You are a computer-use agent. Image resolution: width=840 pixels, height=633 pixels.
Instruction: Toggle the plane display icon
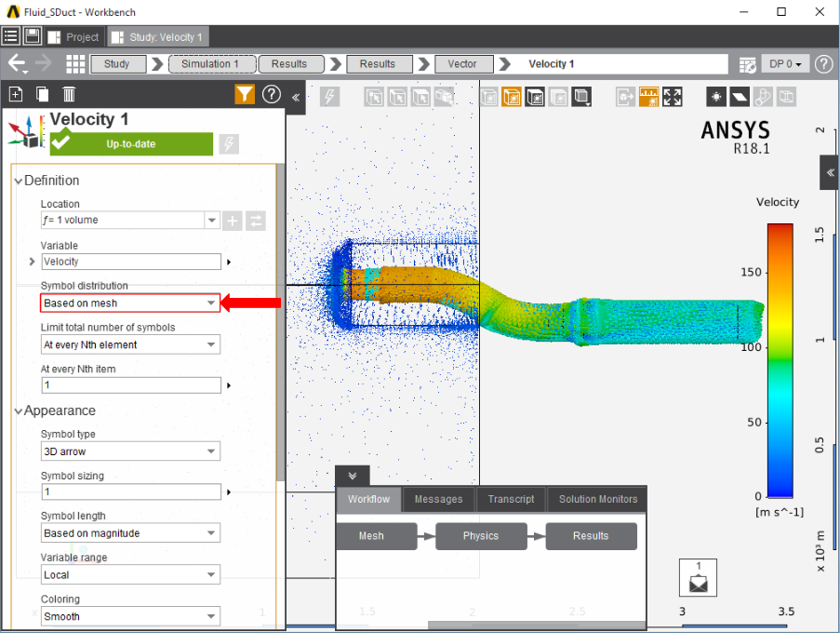pyautogui.click(x=740, y=97)
